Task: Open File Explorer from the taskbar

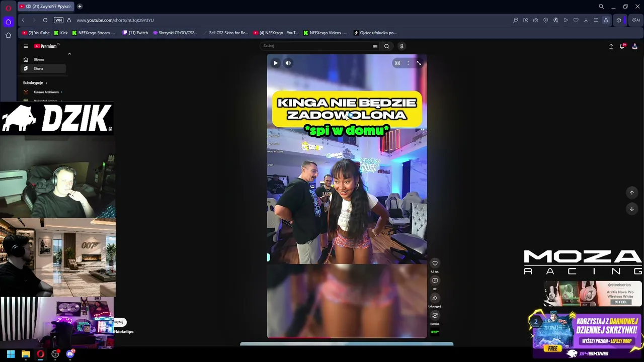Action: click(x=26, y=354)
